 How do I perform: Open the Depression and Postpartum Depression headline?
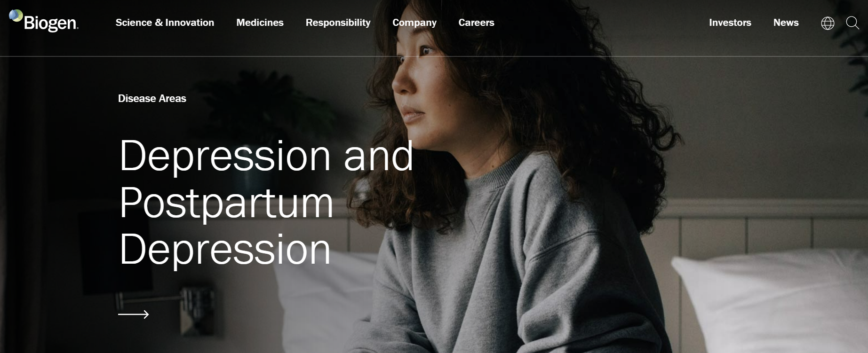click(x=266, y=202)
